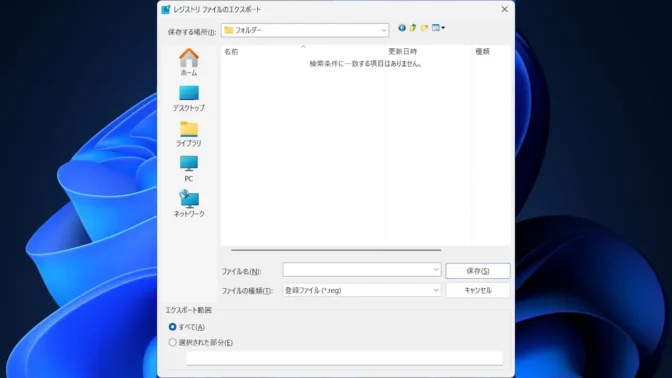
Task: Click the horizontal scrollbar of file list
Action: [x=336, y=250]
